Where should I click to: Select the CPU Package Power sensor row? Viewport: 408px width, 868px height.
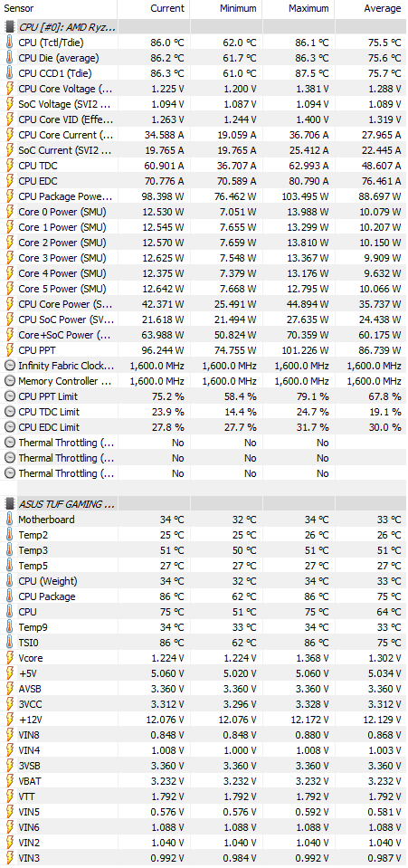click(x=204, y=196)
